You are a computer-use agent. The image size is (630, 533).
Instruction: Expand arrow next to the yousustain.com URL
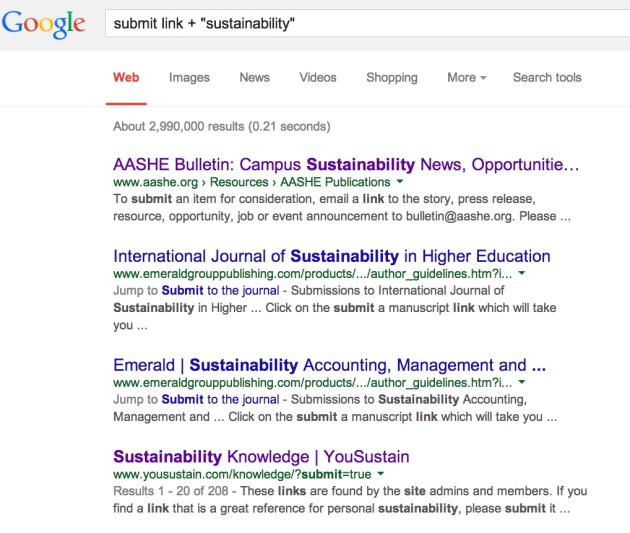click(x=380, y=474)
